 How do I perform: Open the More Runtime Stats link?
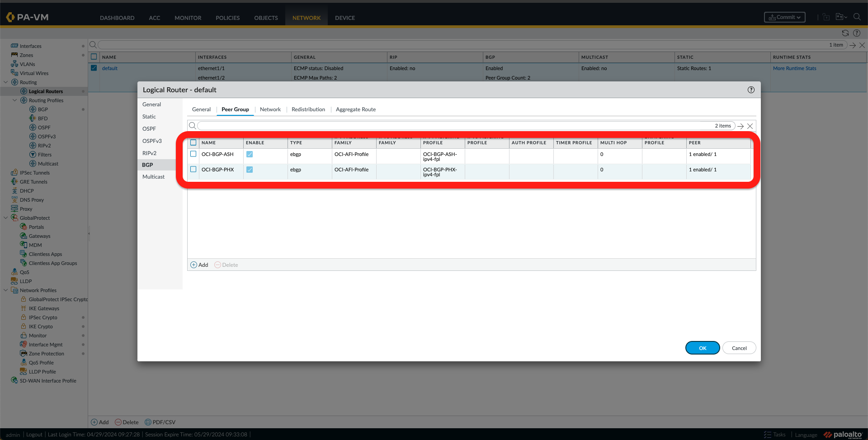(x=794, y=68)
